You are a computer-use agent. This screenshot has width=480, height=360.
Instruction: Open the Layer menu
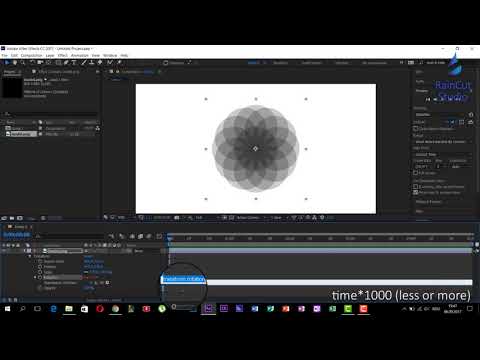point(50,55)
